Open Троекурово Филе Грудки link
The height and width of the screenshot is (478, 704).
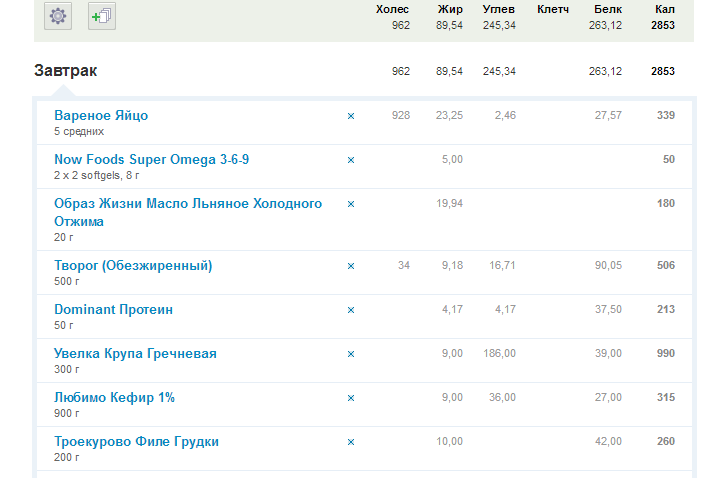(x=136, y=442)
